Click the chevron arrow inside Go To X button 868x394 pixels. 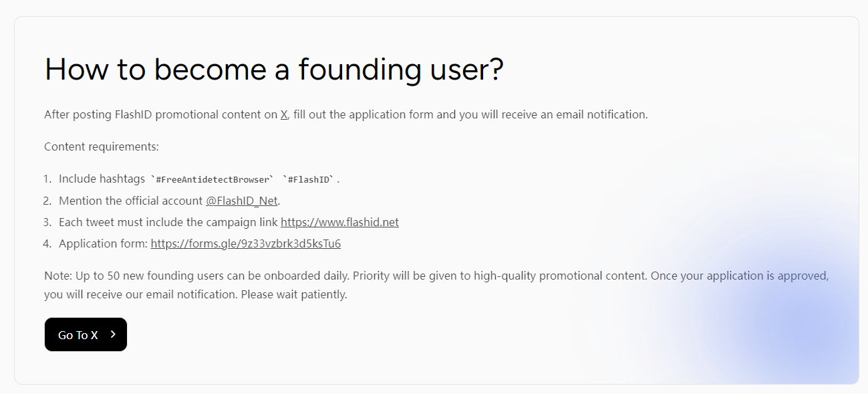click(x=113, y=334)
